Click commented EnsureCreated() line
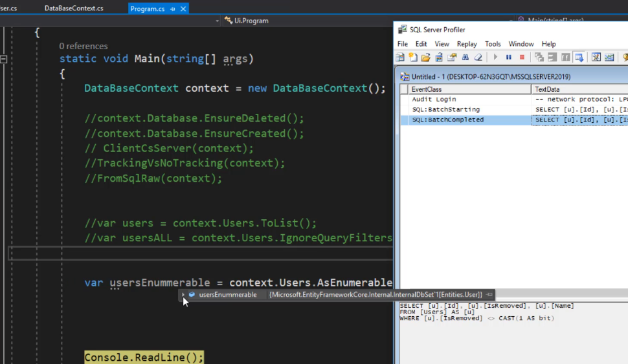 (194, 133)
